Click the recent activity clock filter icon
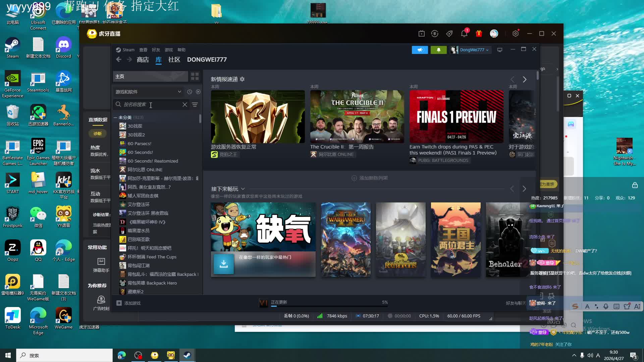The height and width of the screenshot is (362, 644). (190, 92)
